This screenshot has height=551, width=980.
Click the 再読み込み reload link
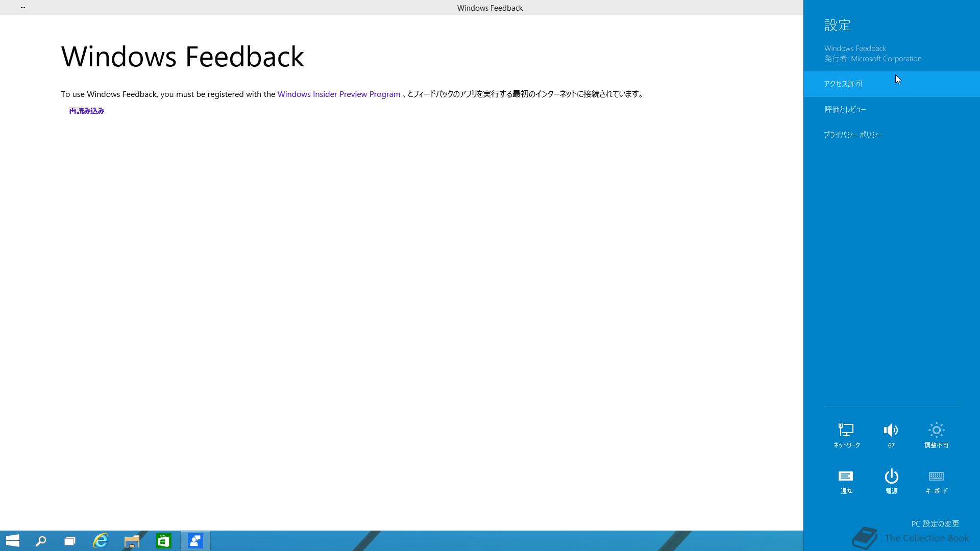click(86, 111)
